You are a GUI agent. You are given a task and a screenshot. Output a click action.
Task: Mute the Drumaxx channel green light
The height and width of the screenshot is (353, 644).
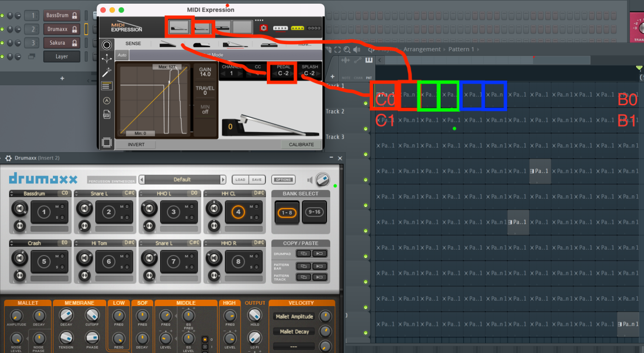(2, 29)
